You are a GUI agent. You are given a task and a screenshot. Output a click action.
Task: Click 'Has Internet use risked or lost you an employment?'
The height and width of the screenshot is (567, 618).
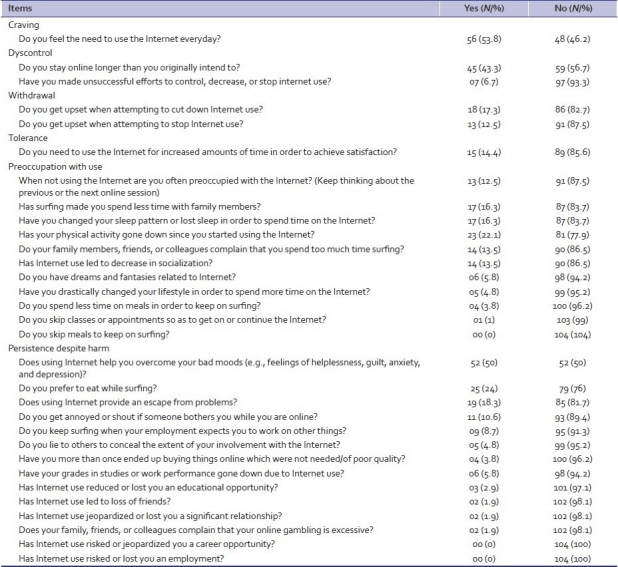point(121,559)
